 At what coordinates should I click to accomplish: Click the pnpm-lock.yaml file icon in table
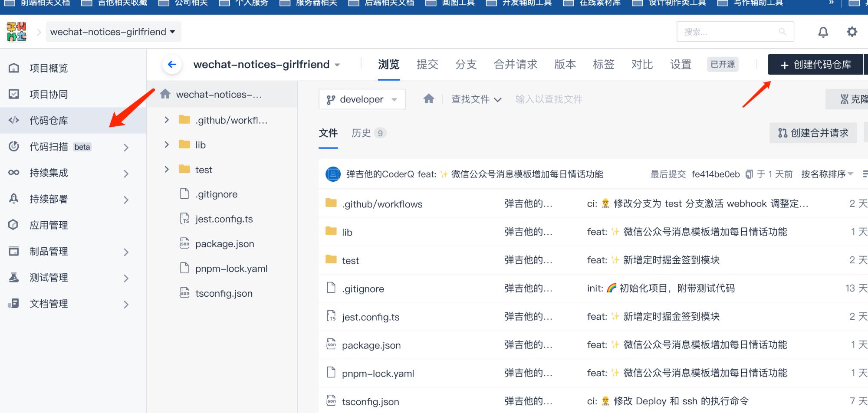(x=331, y=372)
